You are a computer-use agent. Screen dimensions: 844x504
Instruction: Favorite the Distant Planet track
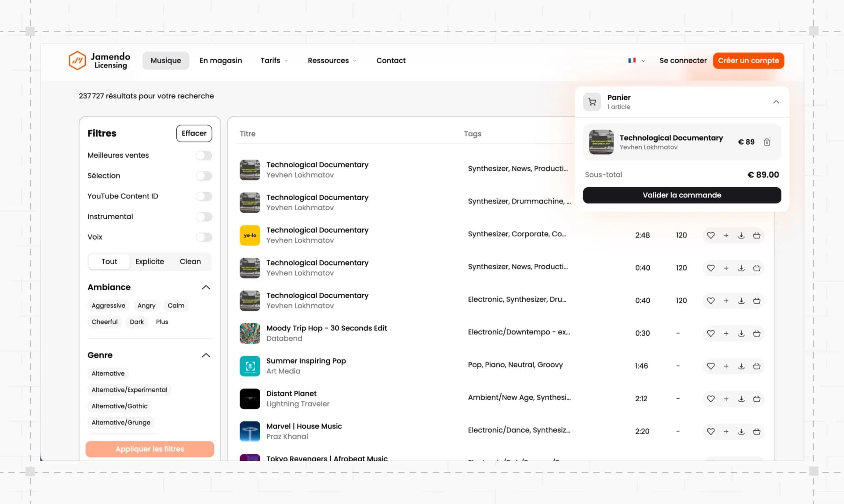711,399
